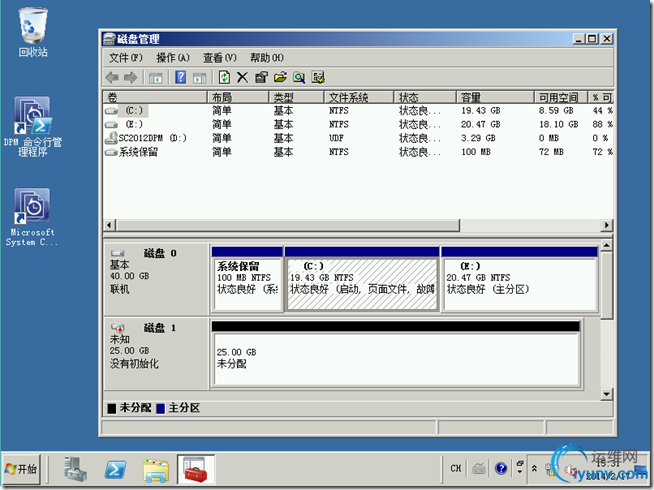Click the 开始 Start button
Viewport: 654px width, 490px height.
click(x=22, y=469)
